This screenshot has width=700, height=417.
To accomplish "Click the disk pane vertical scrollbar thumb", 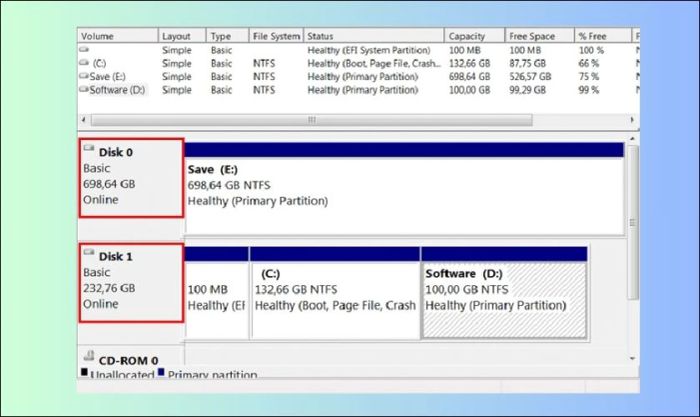I will (632, 222).
